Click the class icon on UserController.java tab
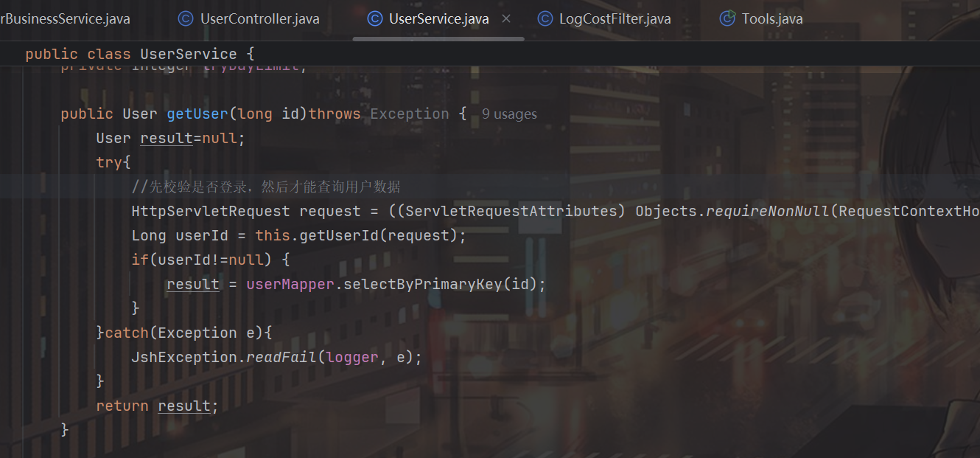Screen dimensions: 980x458 coord(186,18)
